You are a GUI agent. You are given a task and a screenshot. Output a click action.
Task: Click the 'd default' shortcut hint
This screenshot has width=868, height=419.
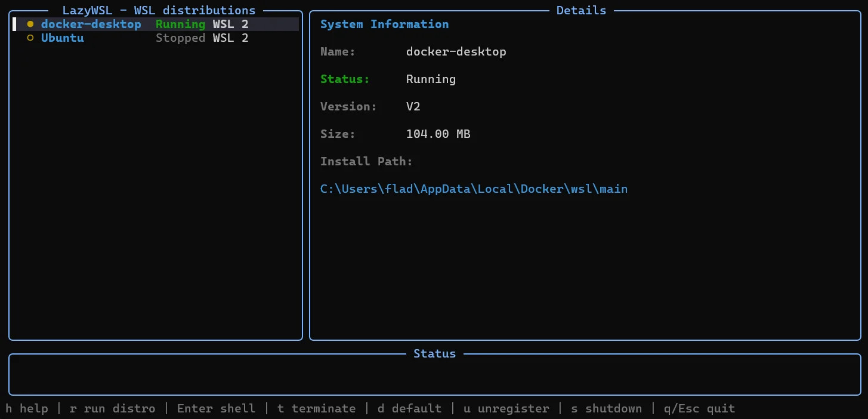tap(410, 409)
